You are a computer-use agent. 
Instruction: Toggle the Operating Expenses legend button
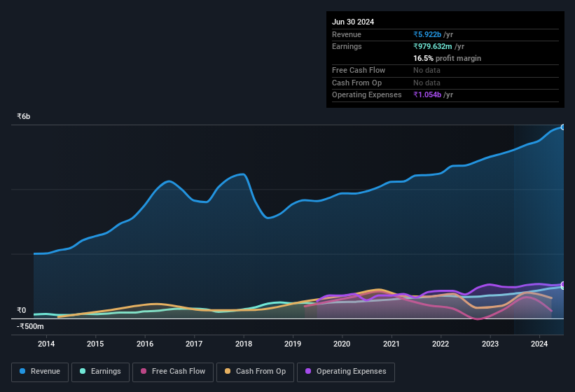click(x=346, y=372)
